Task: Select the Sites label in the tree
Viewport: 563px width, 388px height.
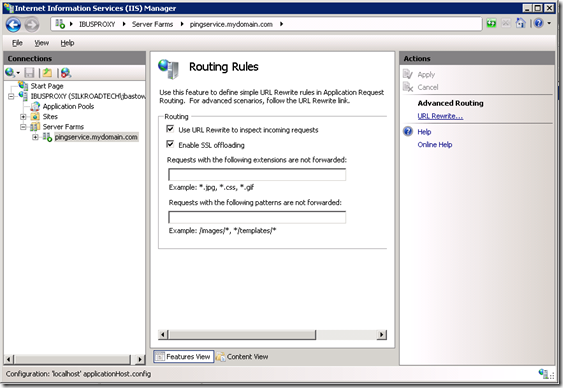Action: pos(50,117)
